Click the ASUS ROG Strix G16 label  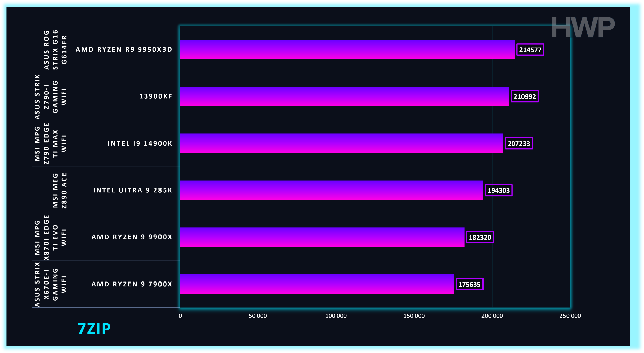[55, 50]
